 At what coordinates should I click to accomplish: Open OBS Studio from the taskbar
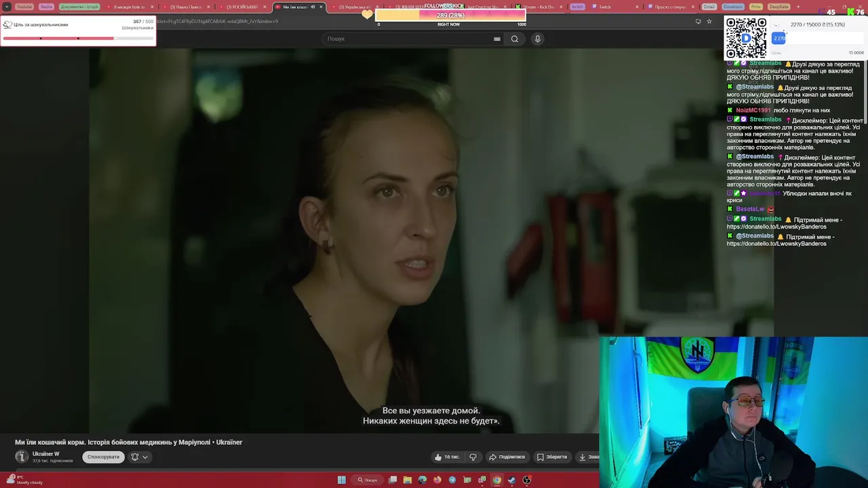527,480
